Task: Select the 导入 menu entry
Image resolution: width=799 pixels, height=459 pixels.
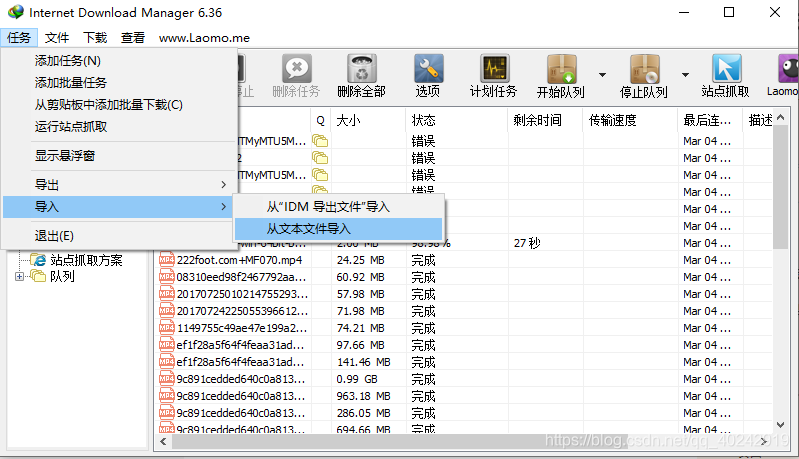Action: pyautogui.click(x=117, y=207)
